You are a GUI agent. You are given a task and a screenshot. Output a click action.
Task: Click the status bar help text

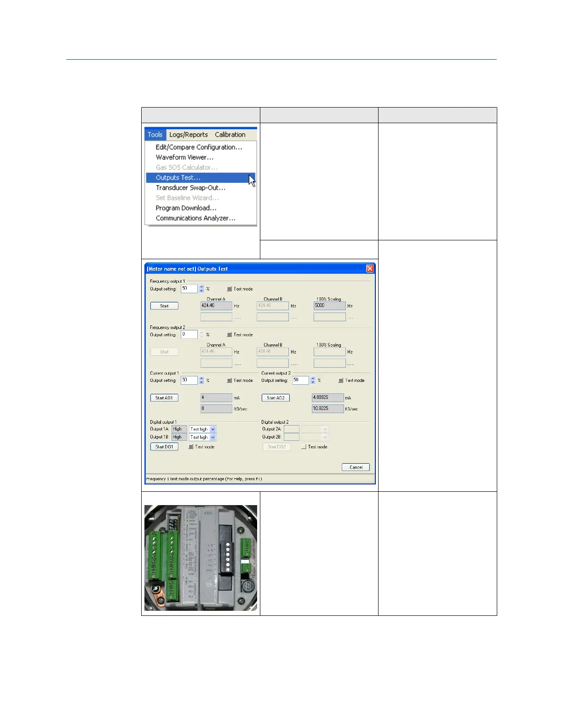coord(204,479)
